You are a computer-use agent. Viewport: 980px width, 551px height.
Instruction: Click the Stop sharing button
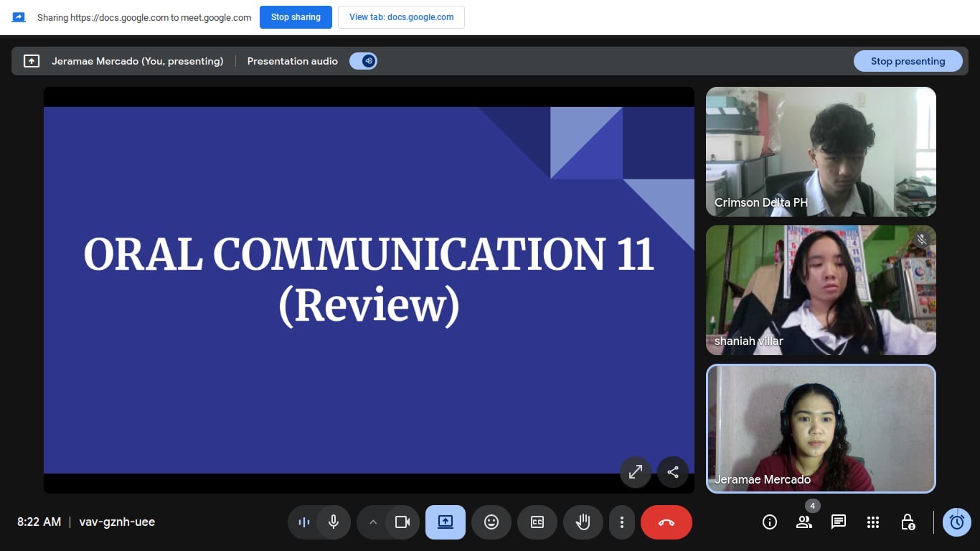296,17
